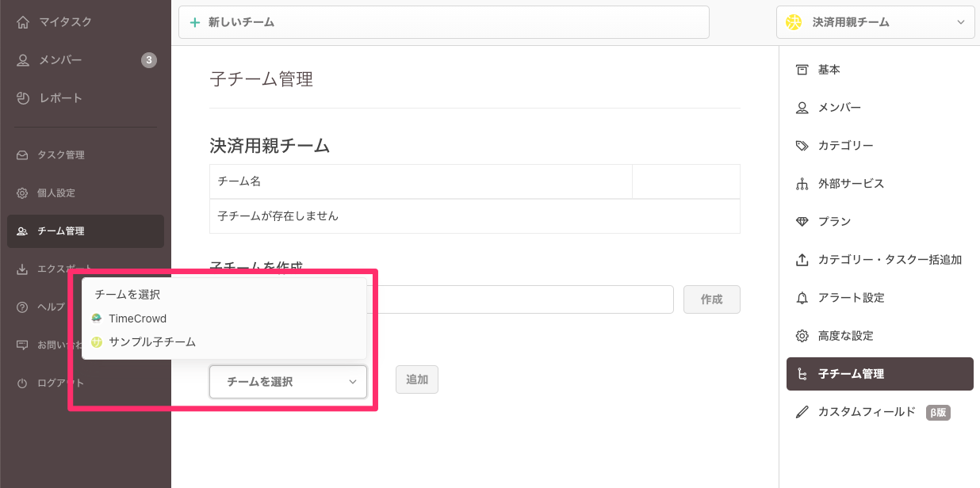The width and height of the screenshot is (980, 488).
Task: Open the チームを選択 combo box
Action: click(288, 381)
